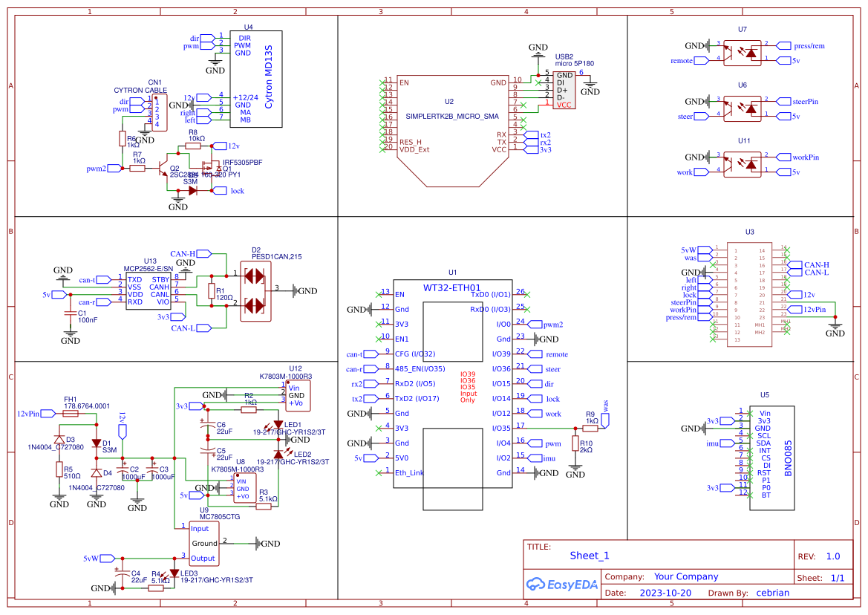Click the Sheet_1 title text
Image resolution: width=868 pixels, height=615 pixels.
[588, 555]
